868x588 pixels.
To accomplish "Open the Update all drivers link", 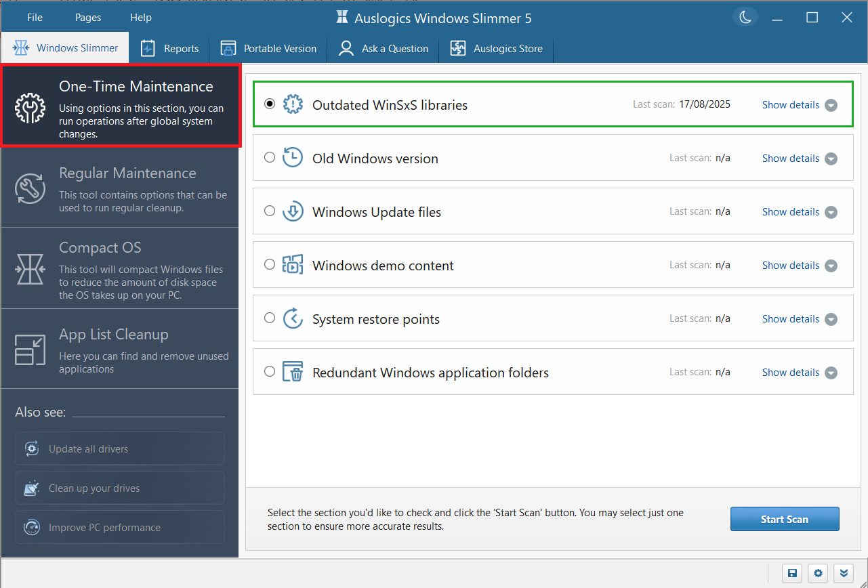I will [119, 448].
